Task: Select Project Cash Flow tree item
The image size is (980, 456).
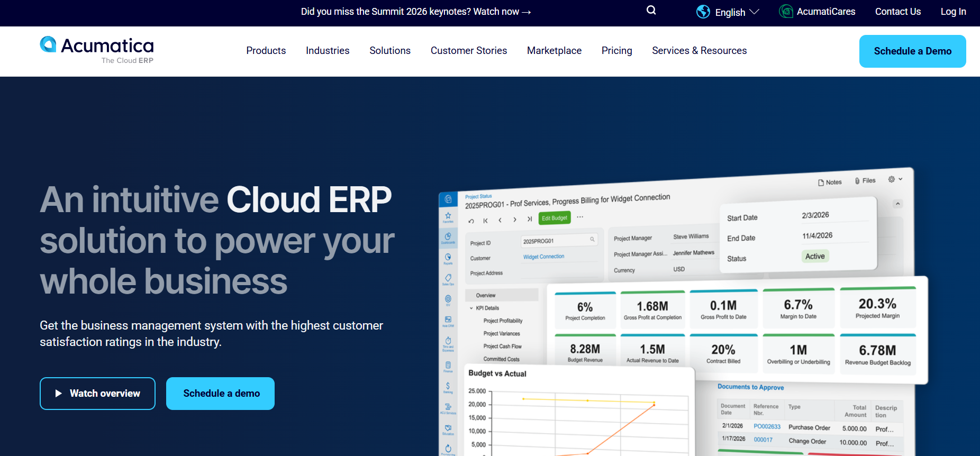Action: [x=503, y=346]
